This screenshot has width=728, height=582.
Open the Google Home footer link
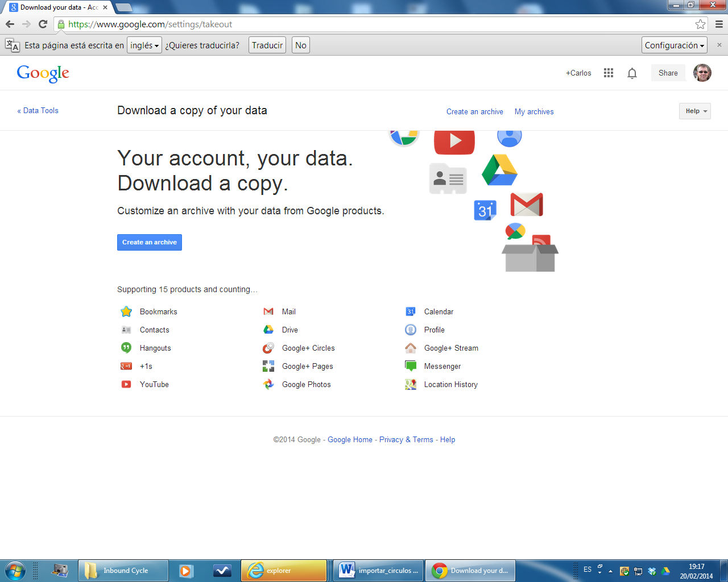(x=350, y=440)
